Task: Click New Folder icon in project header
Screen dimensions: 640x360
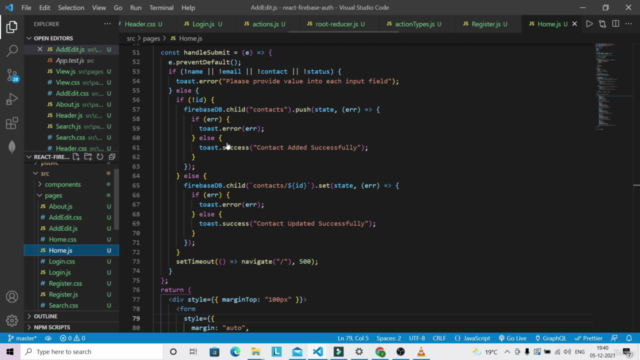Action: pyautogui.click(x=88, y=157)
